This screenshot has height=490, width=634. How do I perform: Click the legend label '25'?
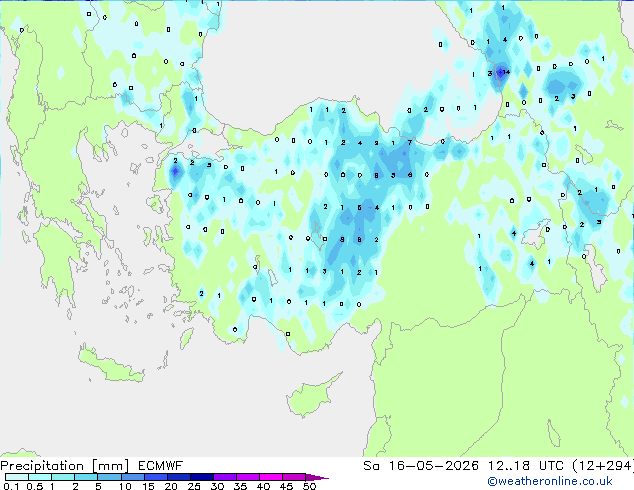[194, 486]
